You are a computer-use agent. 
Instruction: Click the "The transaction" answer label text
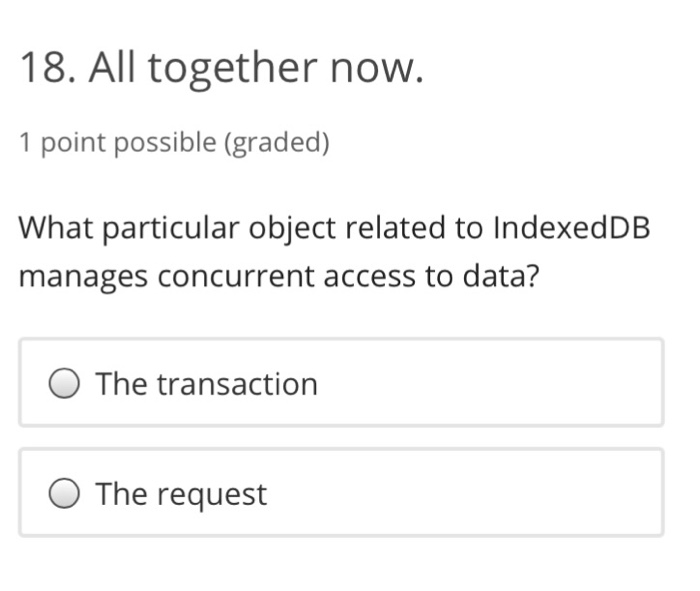206,384
